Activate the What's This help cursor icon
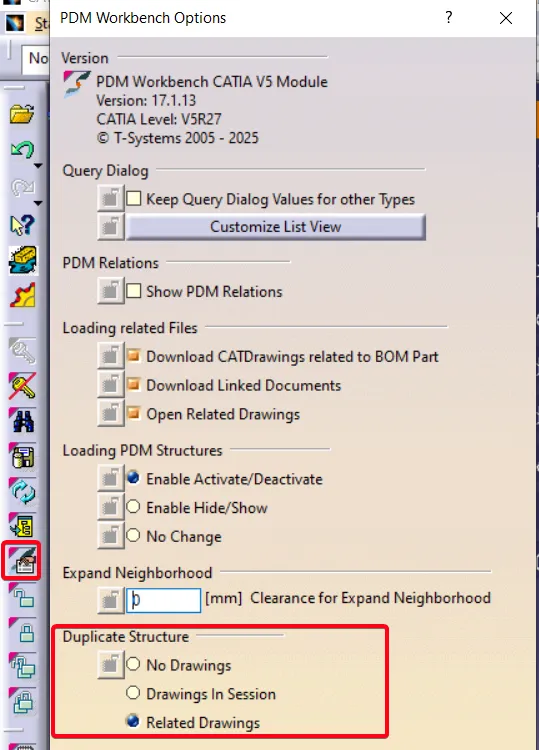The height and width of the screenshot is (750, 539). (x=22, y=225)
